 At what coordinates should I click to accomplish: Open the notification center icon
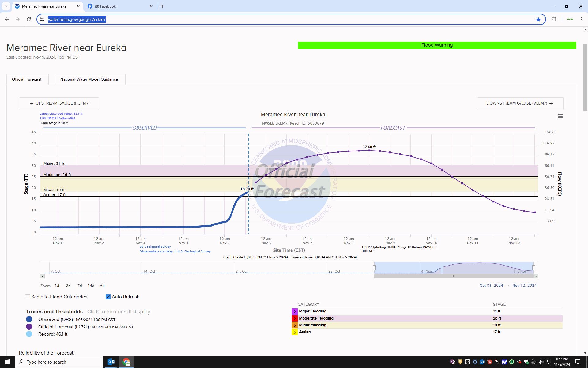(578, 362)
